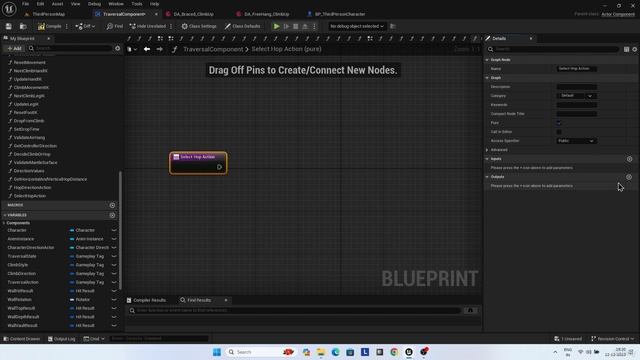This screenshot has width=640, height=360.
Task: Click the Stop playback icon
Action: click(x=296, y=26)
